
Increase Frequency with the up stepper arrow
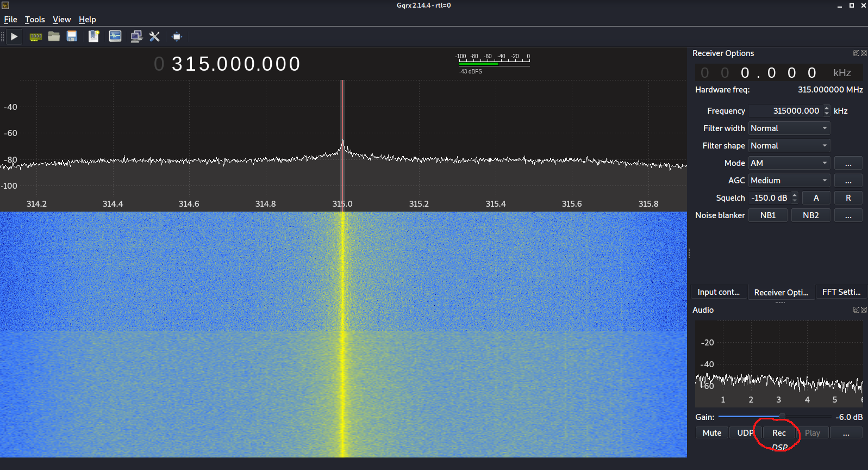point(827,108)
